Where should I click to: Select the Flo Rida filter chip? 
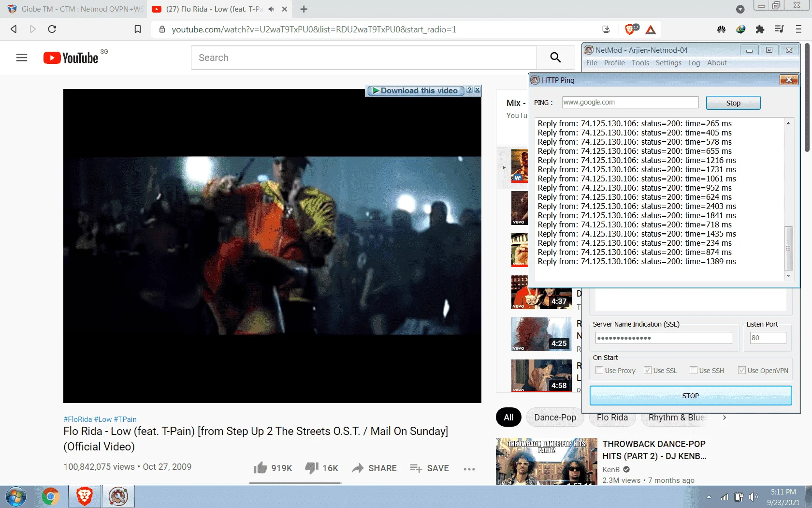[x=612, y=418]
